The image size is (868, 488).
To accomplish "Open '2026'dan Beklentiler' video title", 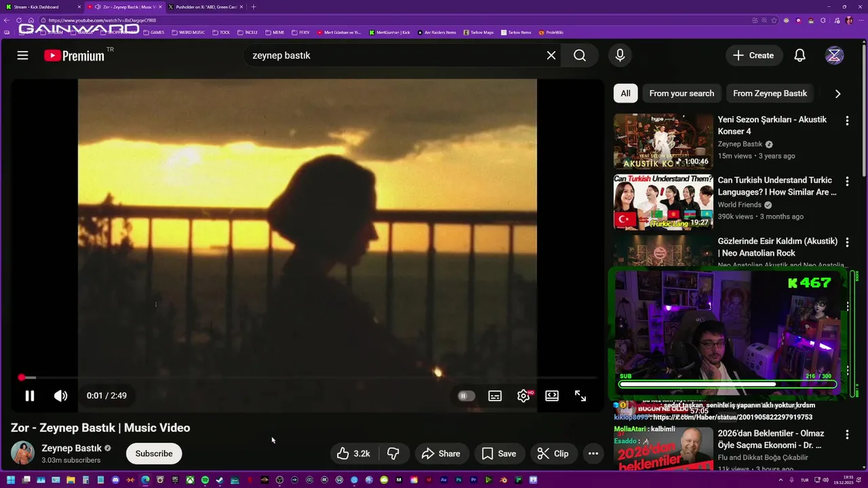I will 771,439.
